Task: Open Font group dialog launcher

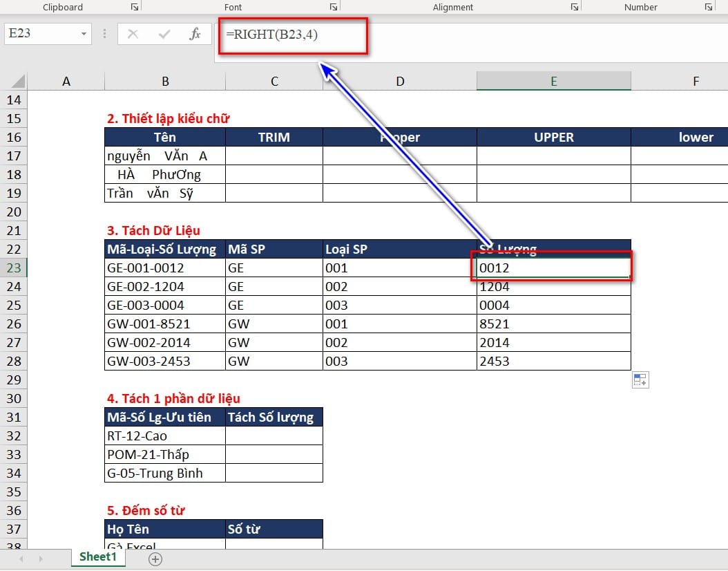Action: (x=334, y=7)
